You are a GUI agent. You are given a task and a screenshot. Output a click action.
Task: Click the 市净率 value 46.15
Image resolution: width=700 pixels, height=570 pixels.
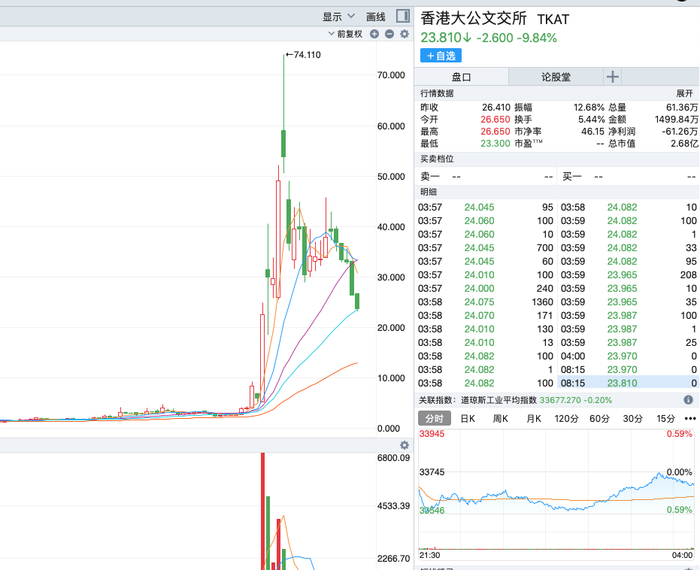pyautogui.click(x=593, y=132)
